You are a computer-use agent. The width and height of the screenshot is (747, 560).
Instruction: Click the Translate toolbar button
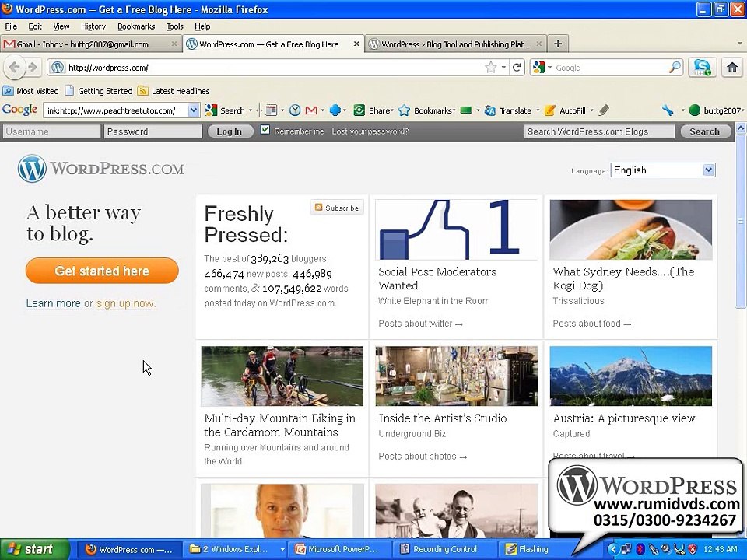(508, 110)
